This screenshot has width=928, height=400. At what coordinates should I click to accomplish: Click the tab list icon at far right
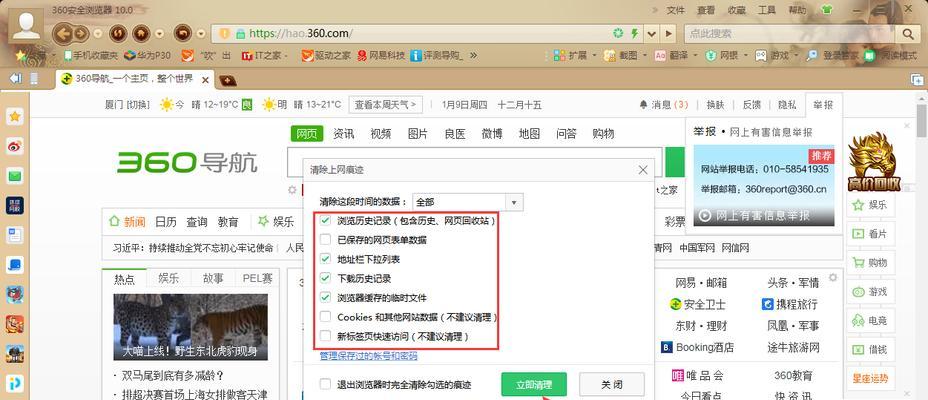[x=917, y=79]
